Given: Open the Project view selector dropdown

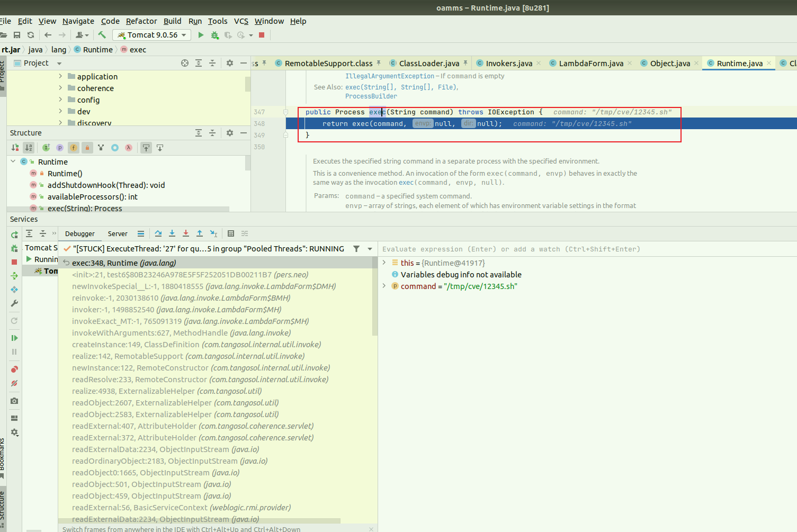Looking at the screenshot, I should [59, 64].
